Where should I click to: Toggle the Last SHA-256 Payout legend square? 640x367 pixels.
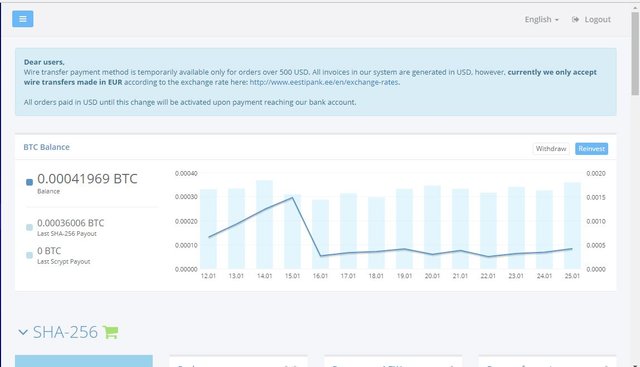click(x=29, y=227)
